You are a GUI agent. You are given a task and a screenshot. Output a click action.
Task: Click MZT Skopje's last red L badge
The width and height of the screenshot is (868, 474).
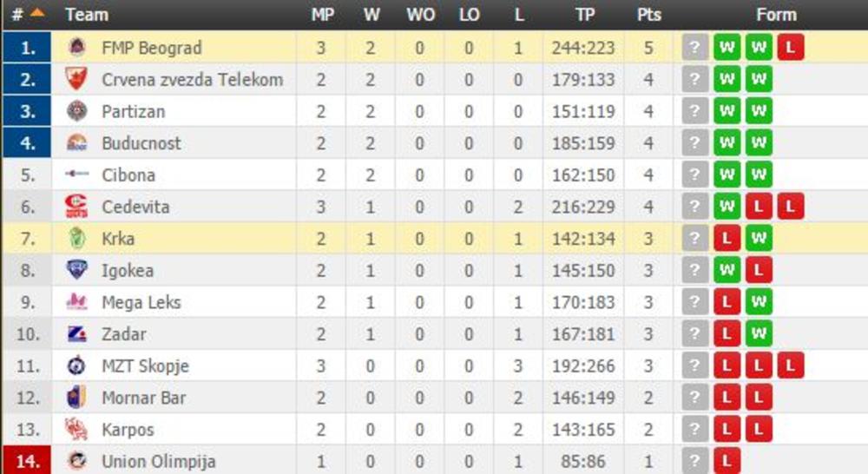pyautogui.click(x=790, y=365)
